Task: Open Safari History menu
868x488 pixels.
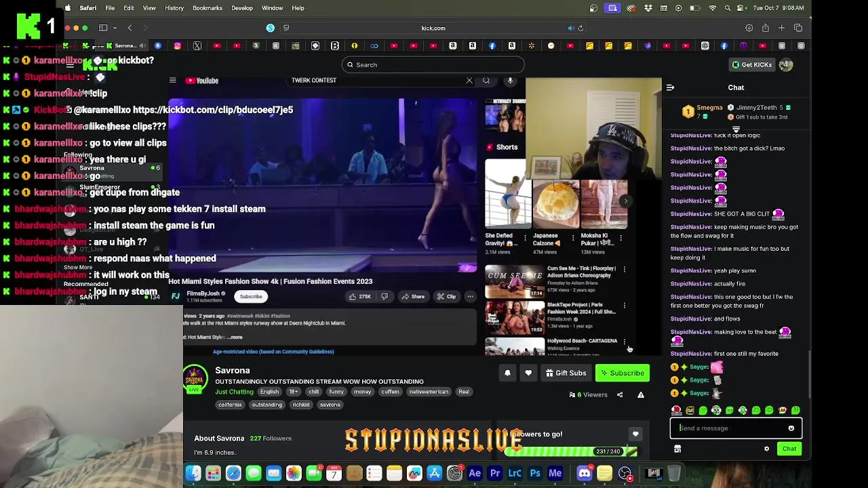Action: pos(174,8)
